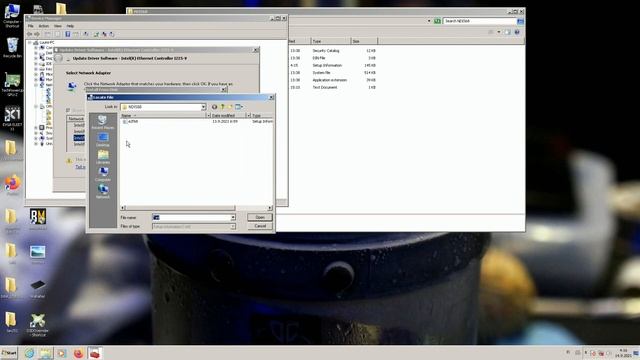Open the EVGA Precision X1 desktop icon
Viewport: 640px width, 360px height.
click(x=12, y=118)
